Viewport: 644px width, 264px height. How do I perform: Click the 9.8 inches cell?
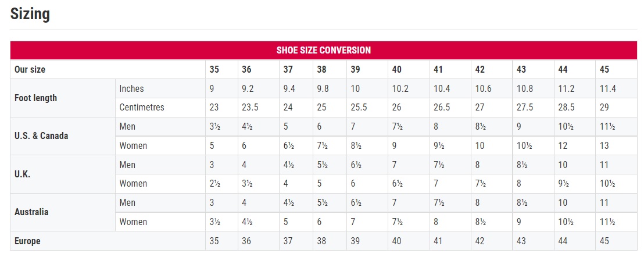(x=323, y=88)
